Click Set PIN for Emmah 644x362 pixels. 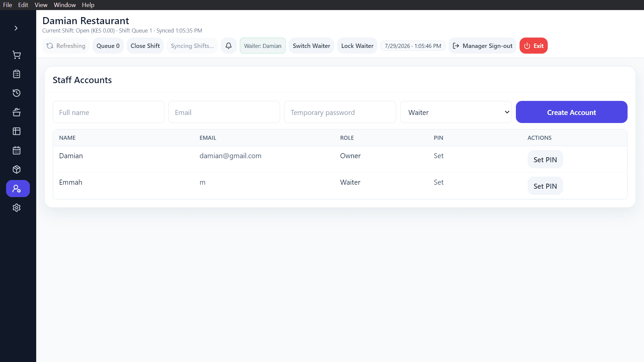pos(545,186)
